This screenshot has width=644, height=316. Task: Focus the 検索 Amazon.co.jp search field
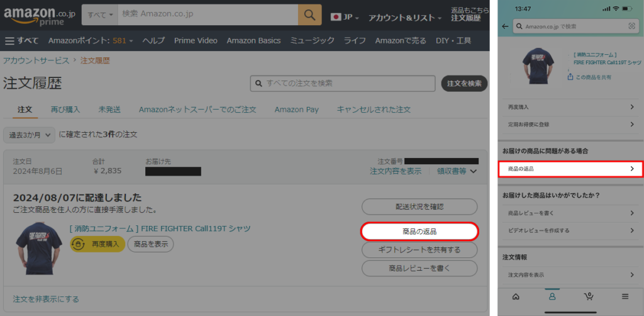[208, 15]
